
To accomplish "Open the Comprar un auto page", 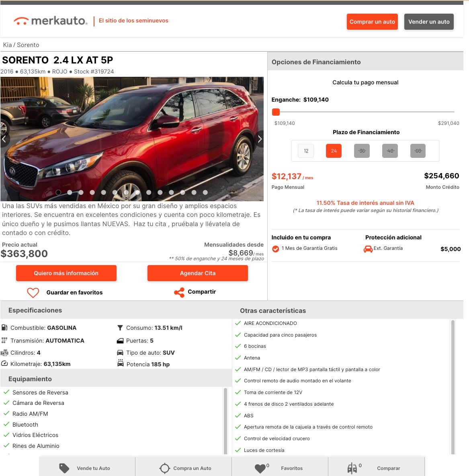I will coord(372,22).
